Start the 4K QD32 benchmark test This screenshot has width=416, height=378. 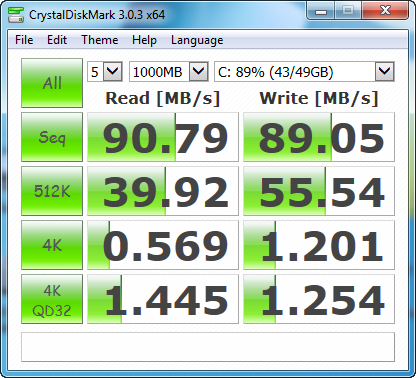(52, 299)
